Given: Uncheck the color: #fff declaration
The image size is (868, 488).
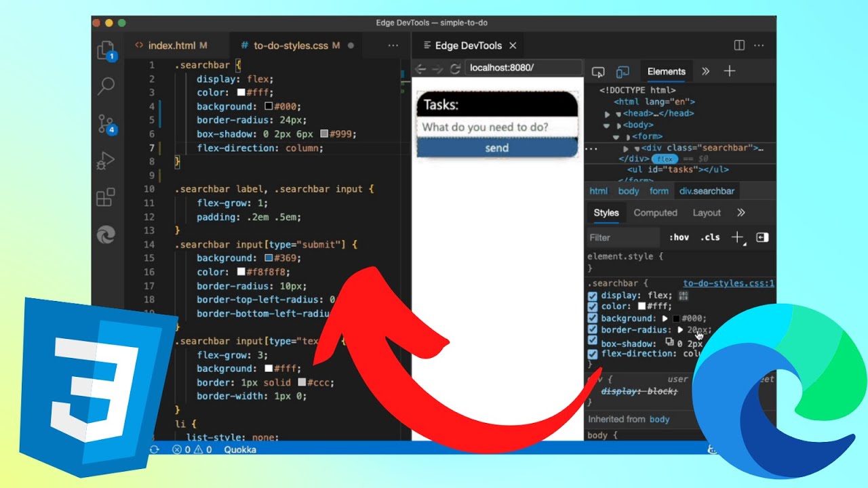Looking at the screenshot, I should (592, 307).
